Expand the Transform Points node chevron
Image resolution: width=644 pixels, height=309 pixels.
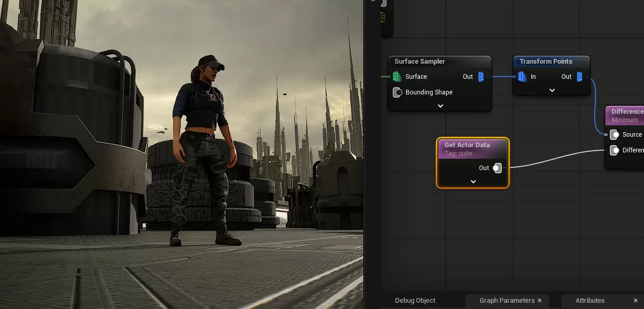pyautogui.click(x=552, y=90)
